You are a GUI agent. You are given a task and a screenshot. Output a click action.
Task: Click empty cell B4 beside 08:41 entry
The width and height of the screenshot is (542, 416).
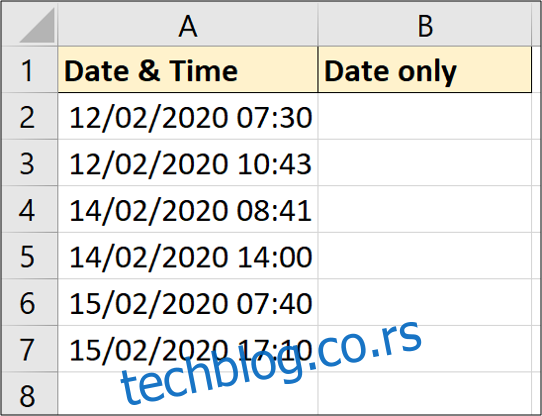click(x=424, y=209)
